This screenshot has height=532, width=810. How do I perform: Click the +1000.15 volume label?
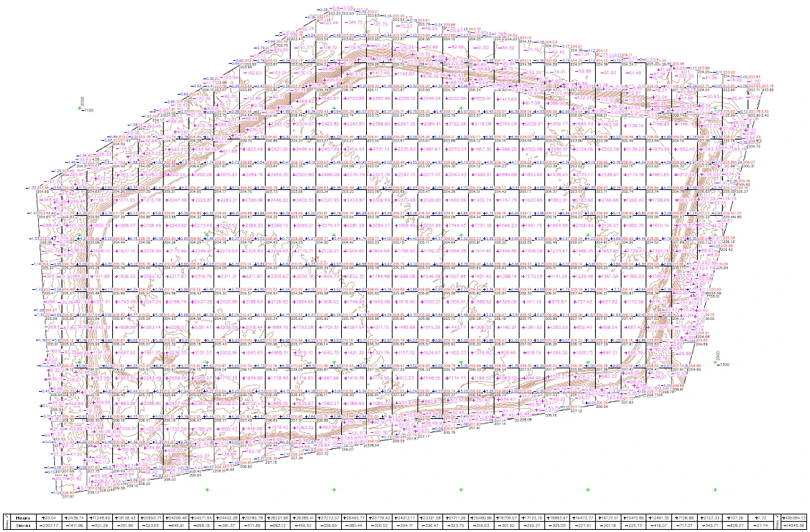584,351
